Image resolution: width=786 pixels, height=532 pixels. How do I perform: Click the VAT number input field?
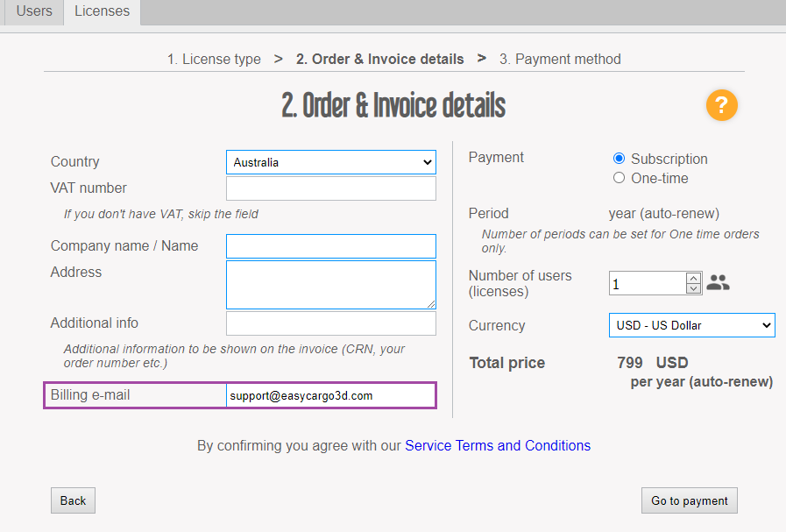click(330, 188)
